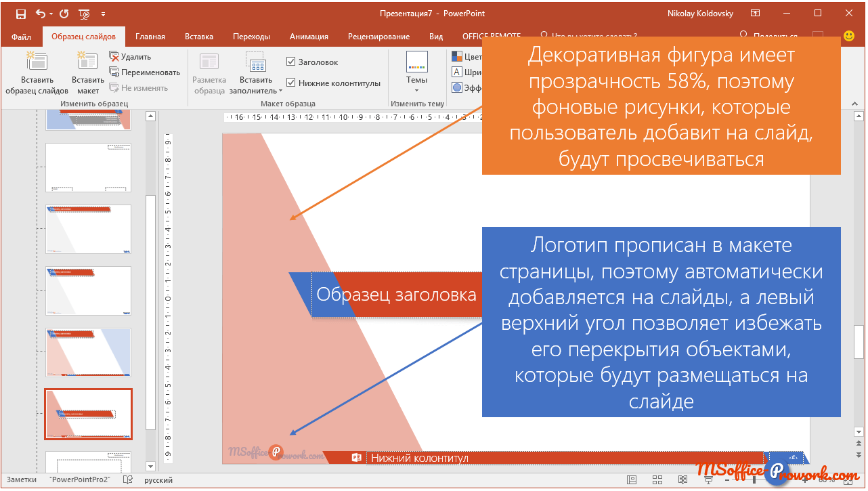Image resolution: width=868 pixels, height=491 pixels.
Task: Switch to the Главная tab
Action: tap(150, 37)
